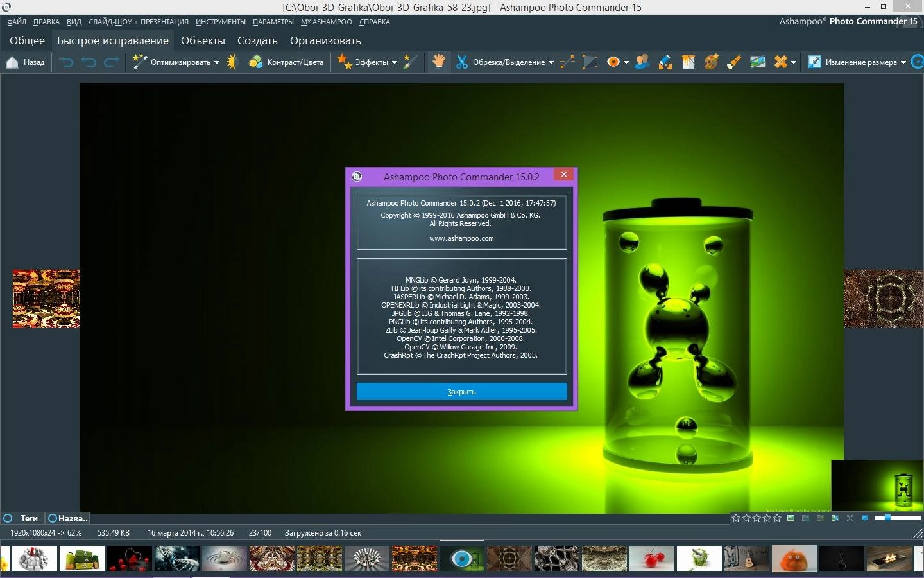924x578 pixels.
Task: Click the image frame icon
Action: (x=689, y=62)
